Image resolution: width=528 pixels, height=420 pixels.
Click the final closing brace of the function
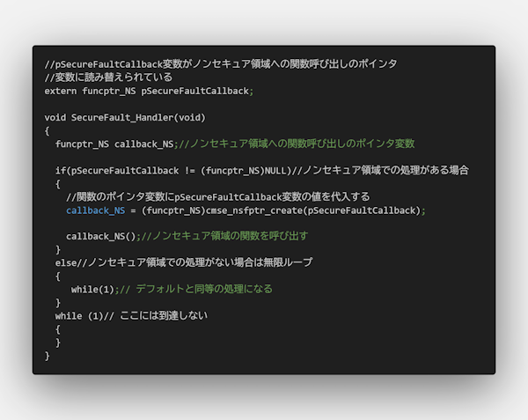pyautogui.click(x=48, y=355)
